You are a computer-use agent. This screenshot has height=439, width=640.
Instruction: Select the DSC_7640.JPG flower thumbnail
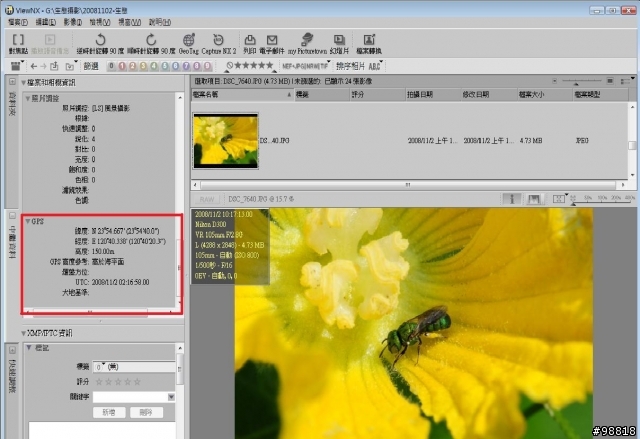coord(226,141)
